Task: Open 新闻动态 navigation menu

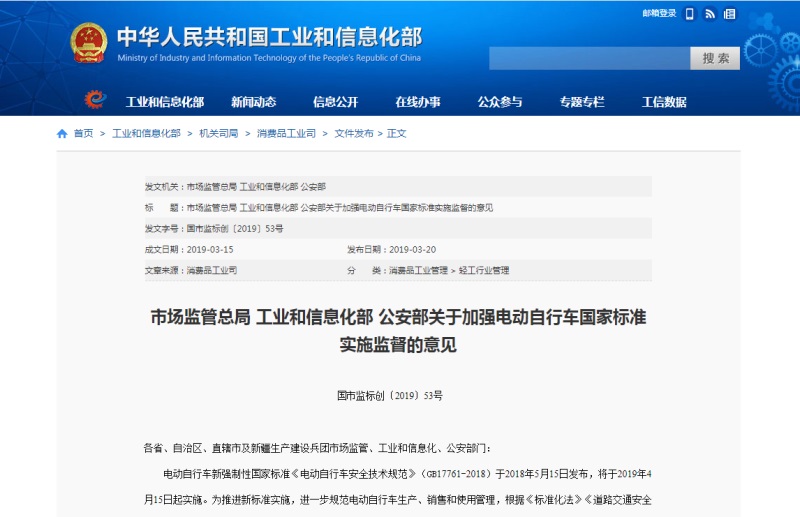Action: [254, 102]
